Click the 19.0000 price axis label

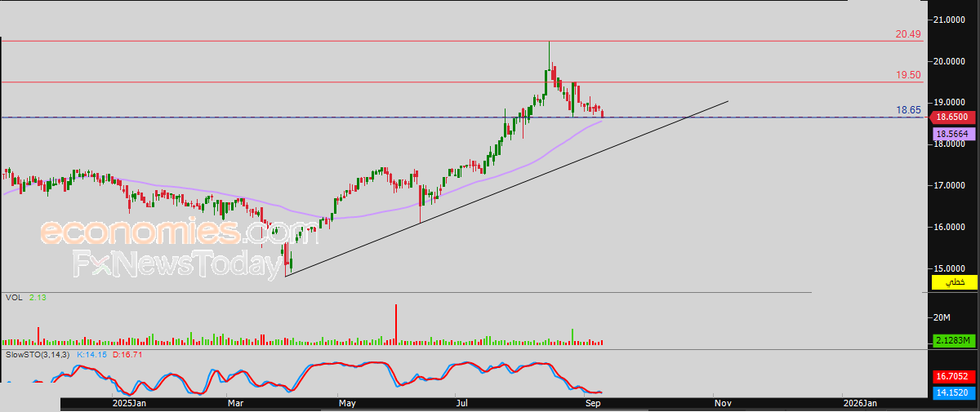950,103
